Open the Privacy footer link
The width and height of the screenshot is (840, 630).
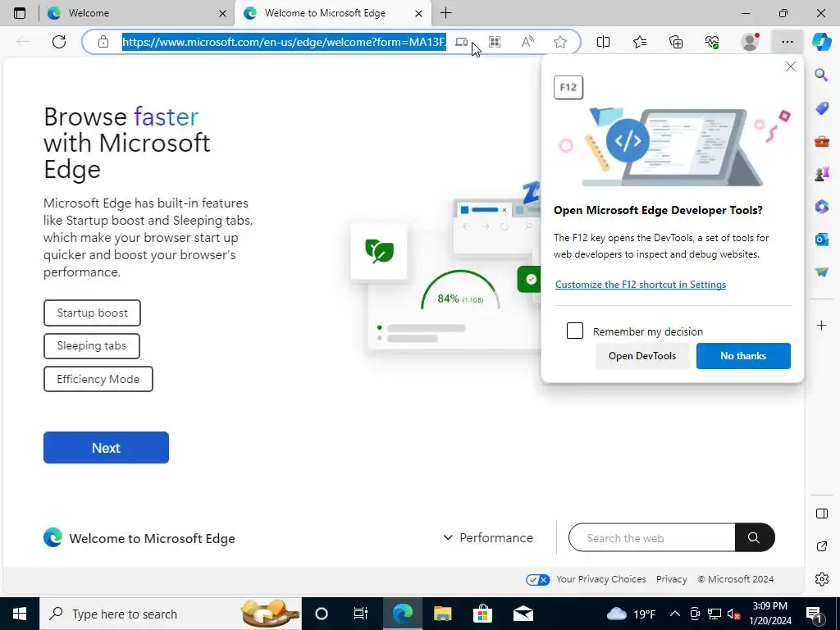(x=671, y=579)
